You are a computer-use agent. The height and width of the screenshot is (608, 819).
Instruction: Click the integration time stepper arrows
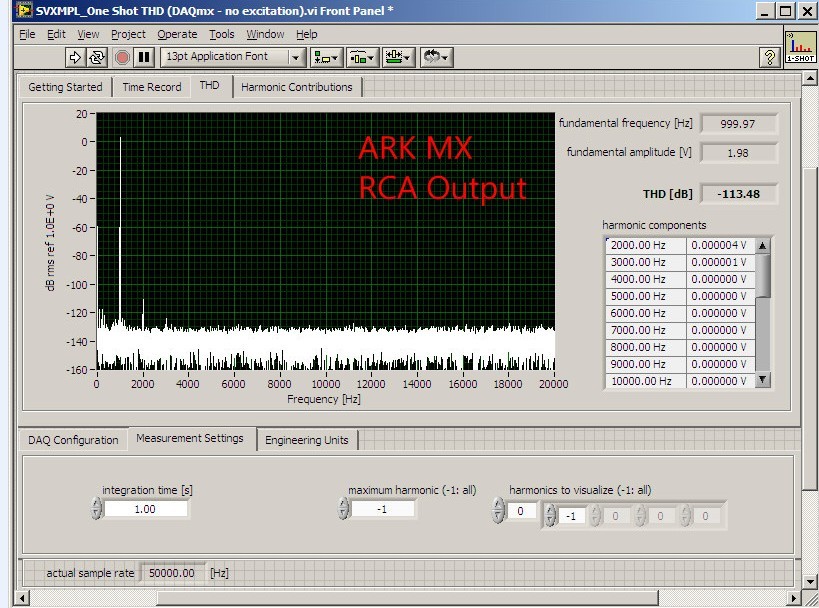click(x=96, y=508)
